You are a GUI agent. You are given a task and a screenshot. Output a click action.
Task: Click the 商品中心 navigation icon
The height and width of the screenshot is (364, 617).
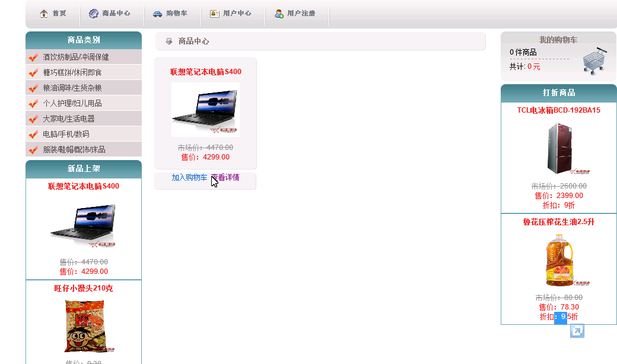click(93, 14)
